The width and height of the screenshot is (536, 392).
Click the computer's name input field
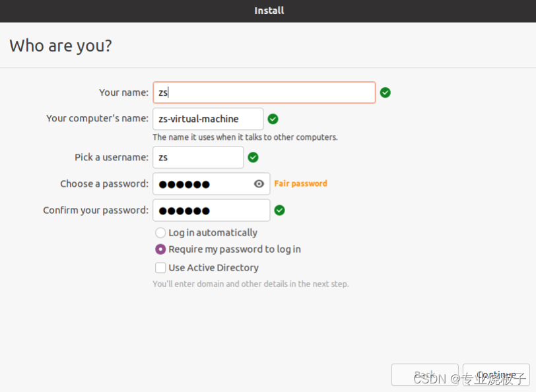(208, 119)
